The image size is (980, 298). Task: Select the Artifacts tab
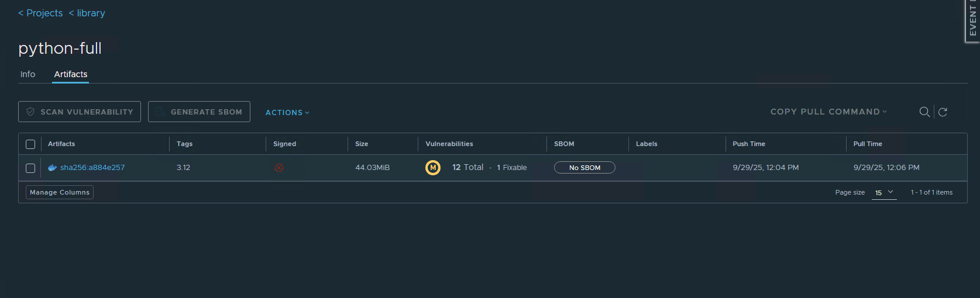pyautogui.click(x=71, y=74)
